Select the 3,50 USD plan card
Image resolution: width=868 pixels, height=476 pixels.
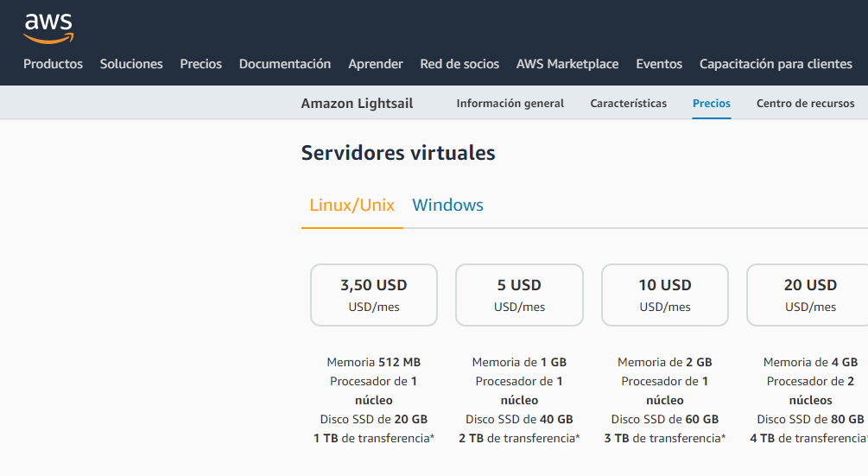374,295
